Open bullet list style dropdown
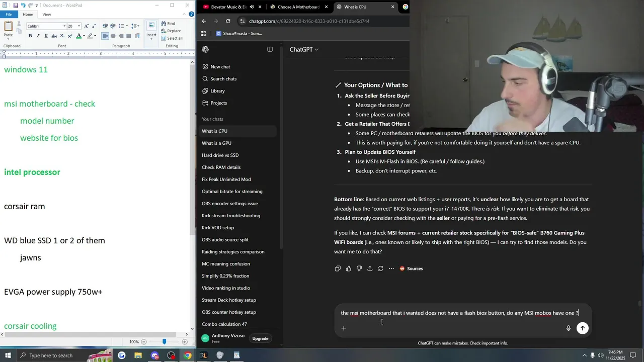 tap(127, 26)
